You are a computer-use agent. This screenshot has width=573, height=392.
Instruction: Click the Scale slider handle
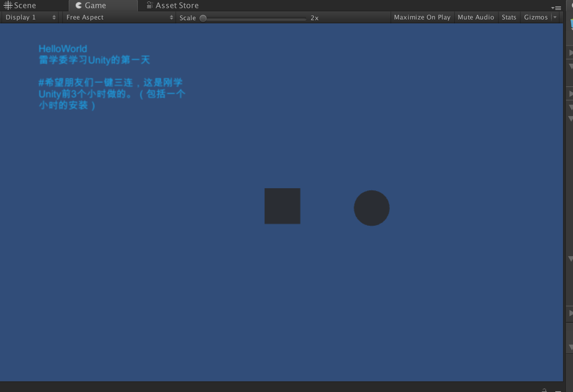(x=203, y=18)
